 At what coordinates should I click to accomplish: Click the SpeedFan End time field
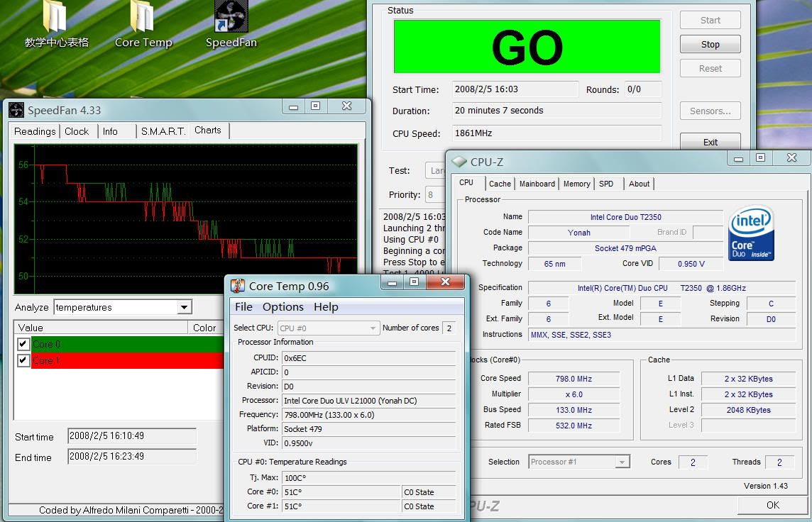(132, 457)
